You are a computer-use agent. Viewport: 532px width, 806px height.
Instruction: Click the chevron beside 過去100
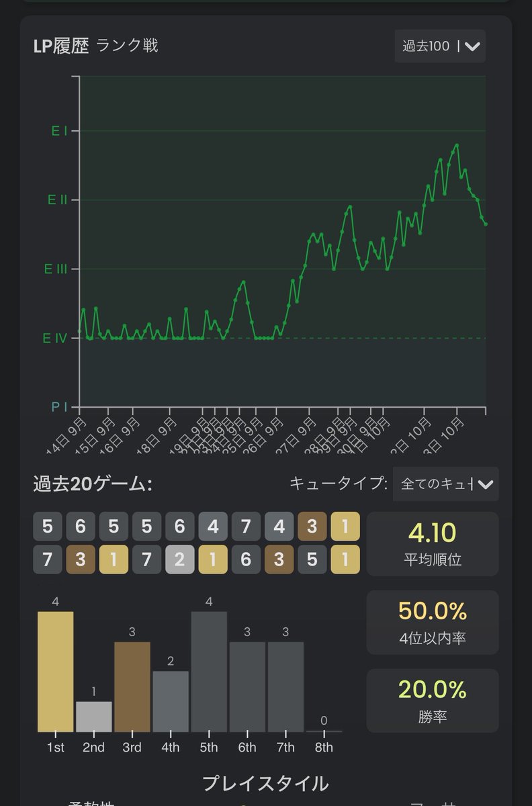[x=472, y=46]
